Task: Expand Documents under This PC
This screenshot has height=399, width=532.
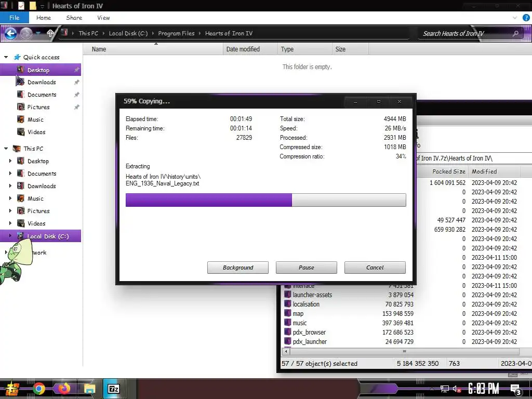Action: pos(10,174)
